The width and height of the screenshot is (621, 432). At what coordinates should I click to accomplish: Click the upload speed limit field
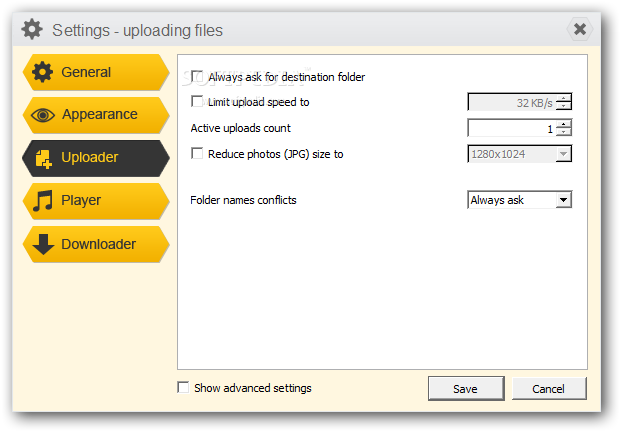click(x=511, y=103)
